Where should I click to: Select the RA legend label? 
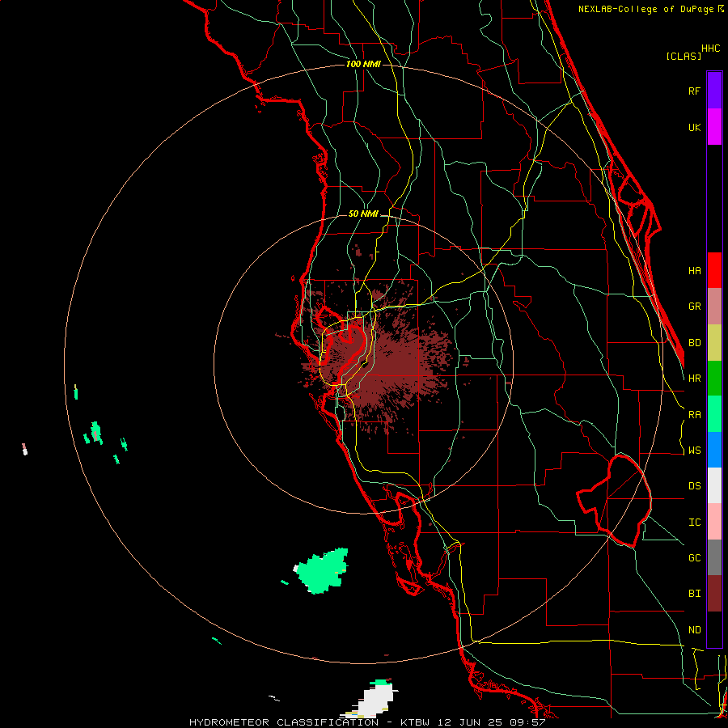694,415
